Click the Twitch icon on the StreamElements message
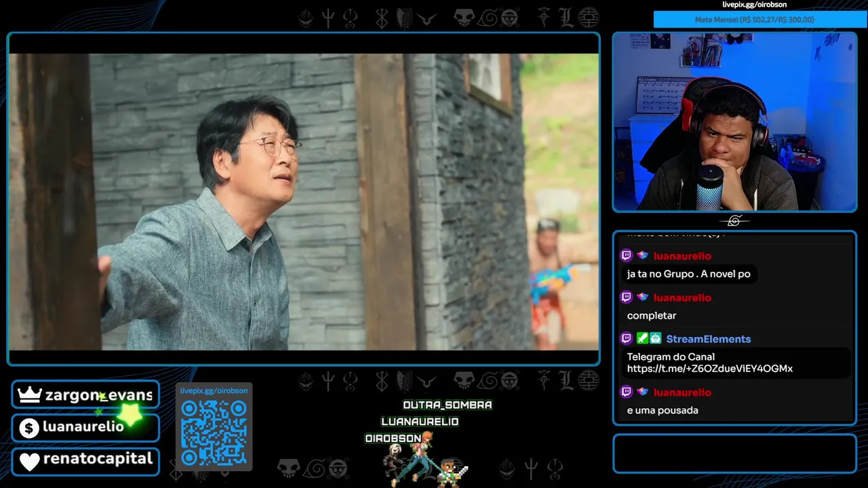 click(626, 339)
